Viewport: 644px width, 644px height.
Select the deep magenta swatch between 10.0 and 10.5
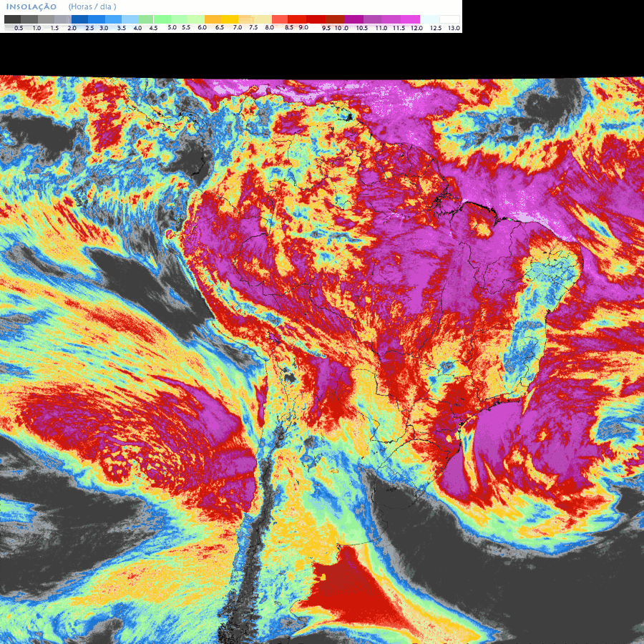click(353, 19)
